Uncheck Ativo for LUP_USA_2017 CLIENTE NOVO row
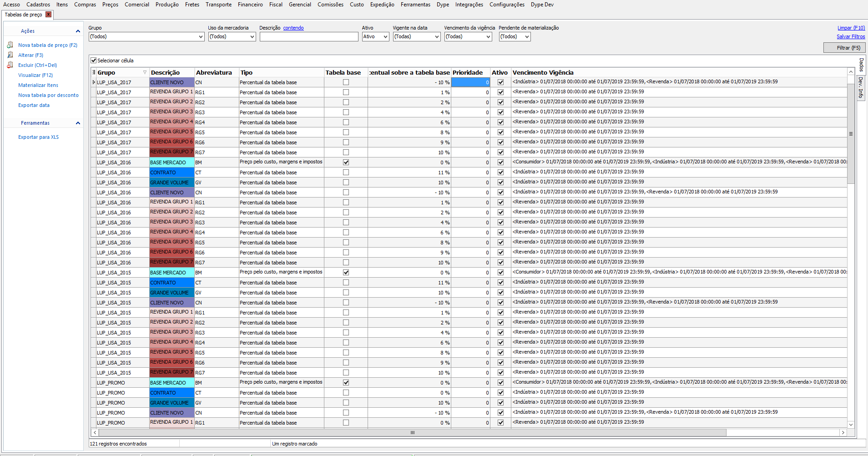 click(500, 82)
